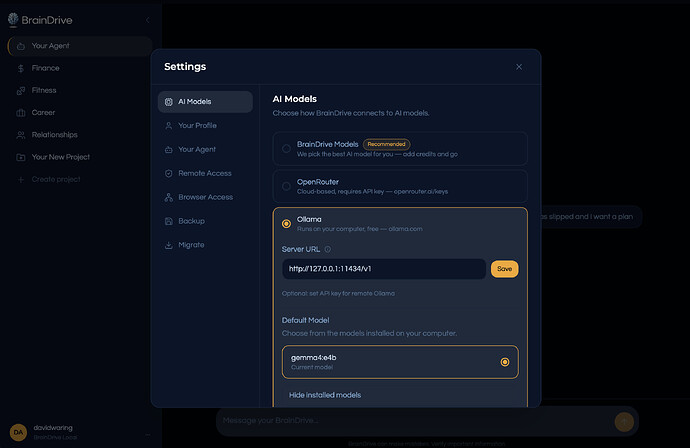
Task: Open the Finance project
Action: point(80,68)
